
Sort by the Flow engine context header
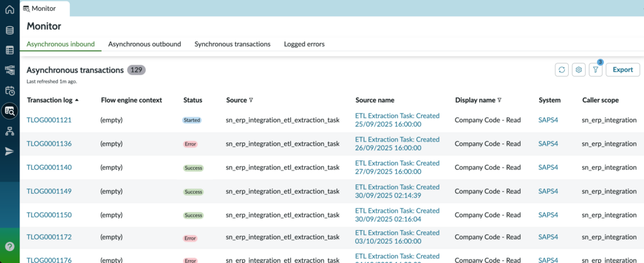point(132,100)
